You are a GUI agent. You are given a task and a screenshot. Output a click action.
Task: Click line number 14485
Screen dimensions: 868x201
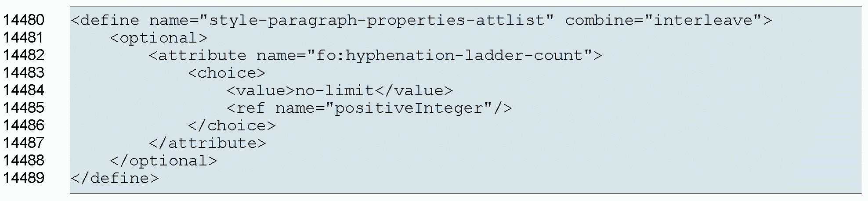[24, 108]
